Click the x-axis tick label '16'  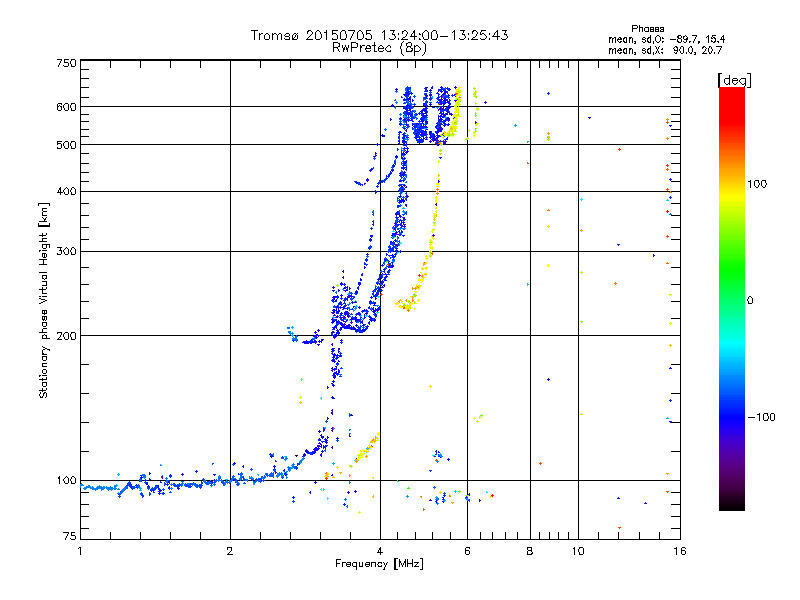(680, 551)
